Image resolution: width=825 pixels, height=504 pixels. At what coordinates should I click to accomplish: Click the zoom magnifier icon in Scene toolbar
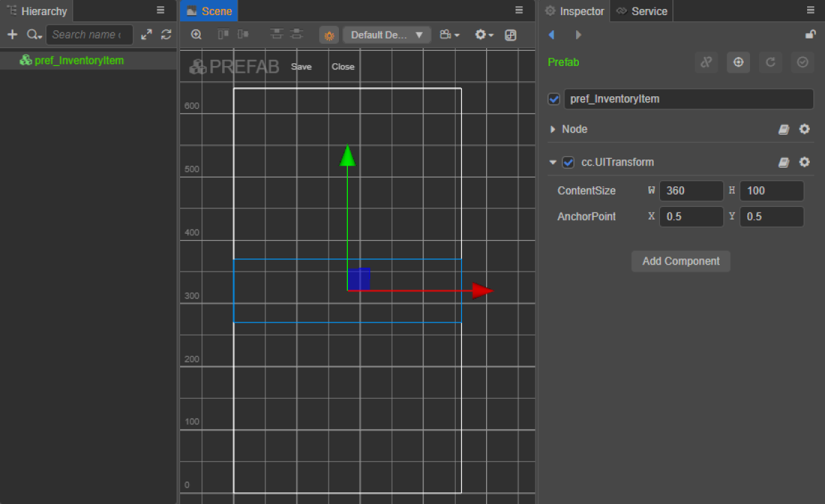tap(197, 34)
